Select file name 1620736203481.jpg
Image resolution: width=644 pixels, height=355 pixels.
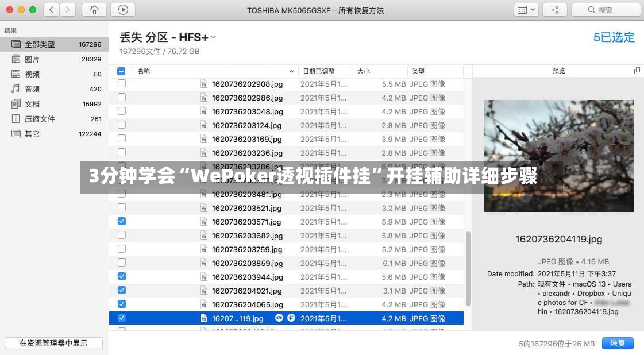pos(247,194)
